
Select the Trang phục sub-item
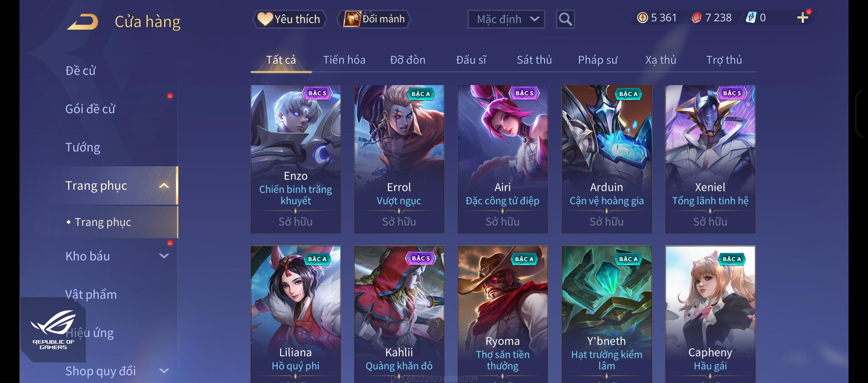(103, 222)
